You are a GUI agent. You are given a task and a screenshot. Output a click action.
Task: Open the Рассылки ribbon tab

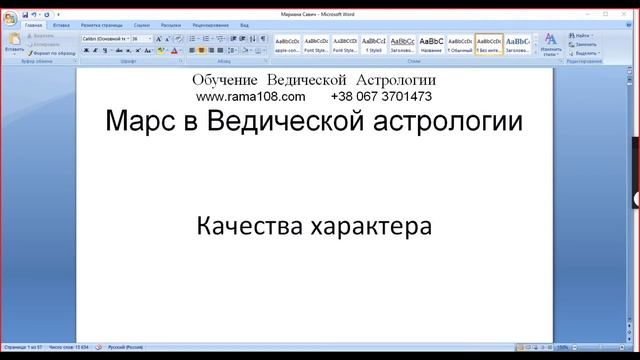(x=171, y=25)
